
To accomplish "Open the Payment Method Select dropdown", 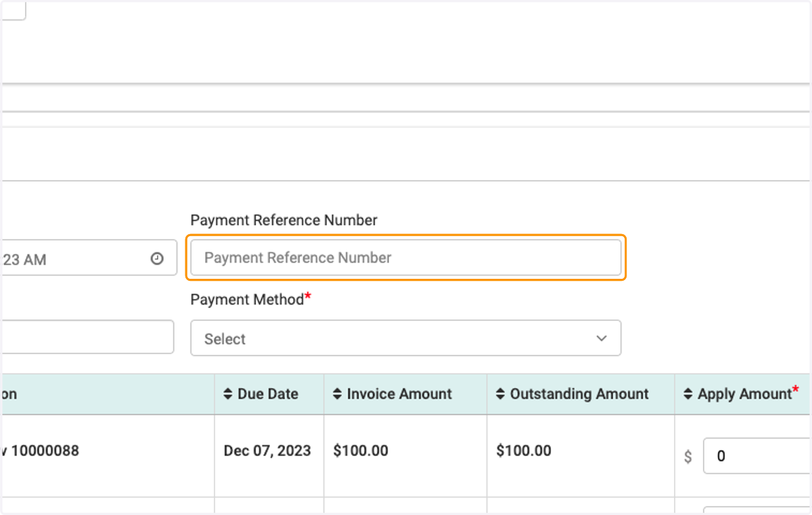I will click(405, 338).
